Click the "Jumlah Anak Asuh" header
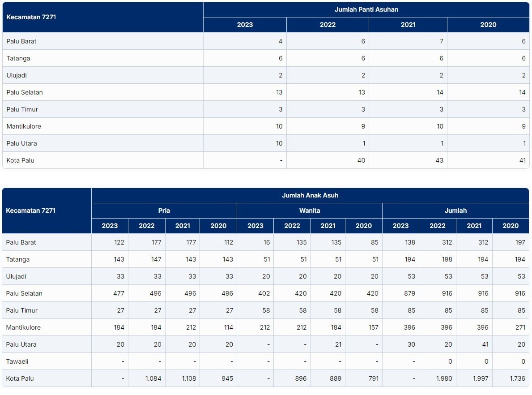The image size is (532, 395). [310, 195]
